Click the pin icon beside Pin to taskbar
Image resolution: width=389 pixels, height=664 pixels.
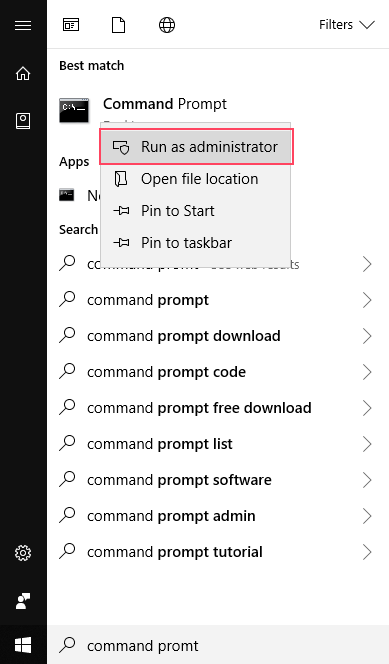coord(121,243)
